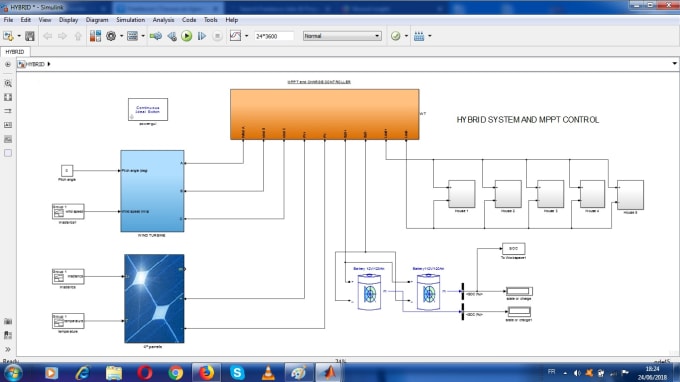Viewport: 680px width, 382px height.
Task: Open the Edit menu
Action: pyautogui.click(x=26, y=20)
